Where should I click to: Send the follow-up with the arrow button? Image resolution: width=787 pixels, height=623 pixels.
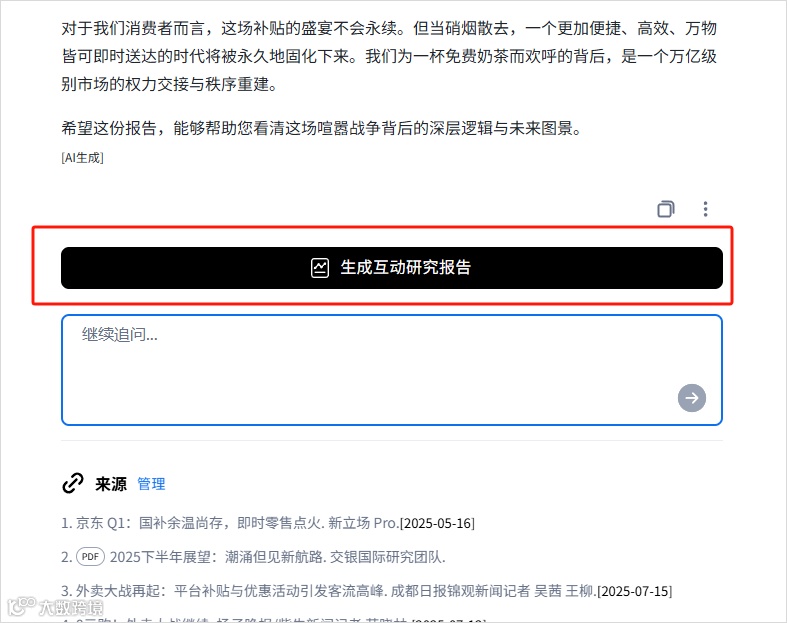pos(692,398)
